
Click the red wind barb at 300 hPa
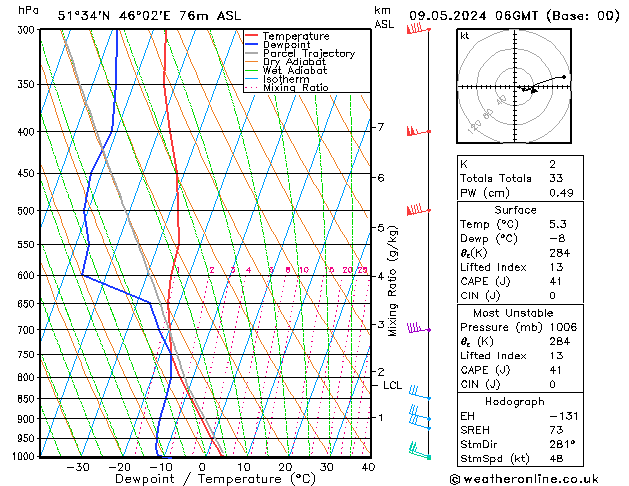[x=415, y=29]
